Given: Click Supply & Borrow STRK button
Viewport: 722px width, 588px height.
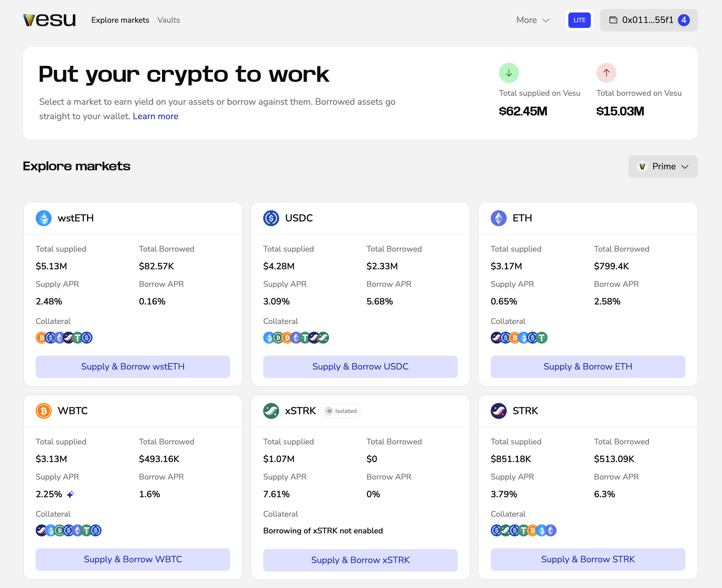Looking at the screenshot, I should pyautogui.click(x=588, y=560).
